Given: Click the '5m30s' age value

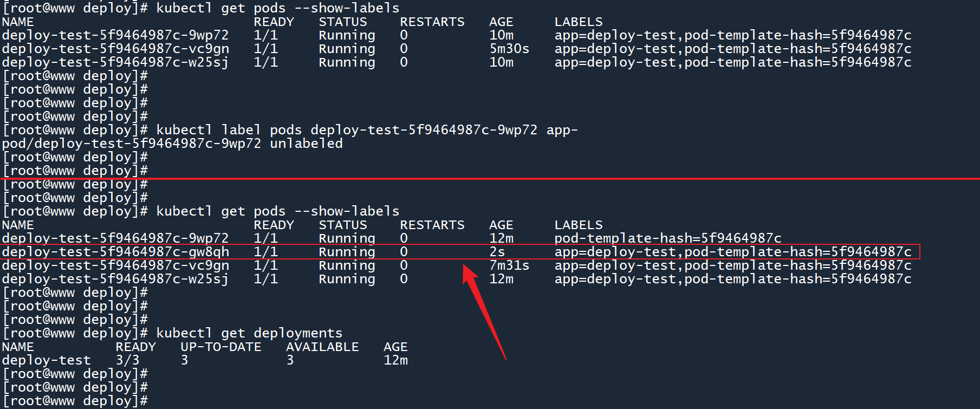Looking at the screenshot, I should coord(509,49).
